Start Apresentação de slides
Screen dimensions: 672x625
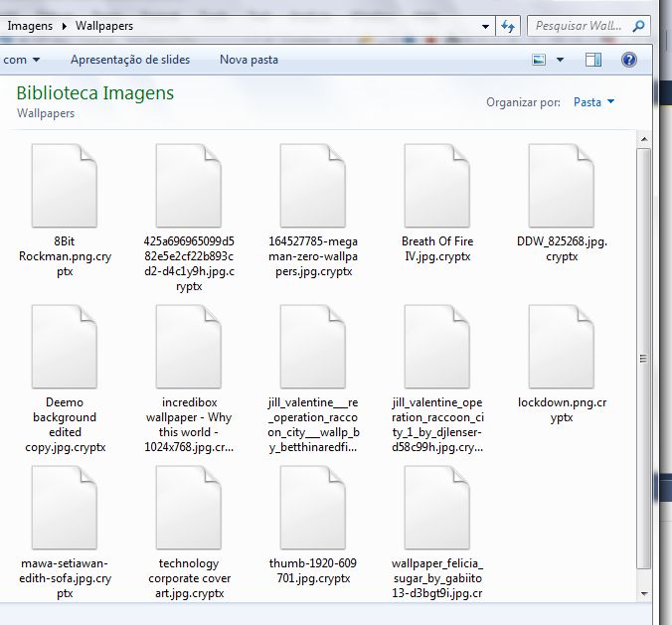coord(130,60)
